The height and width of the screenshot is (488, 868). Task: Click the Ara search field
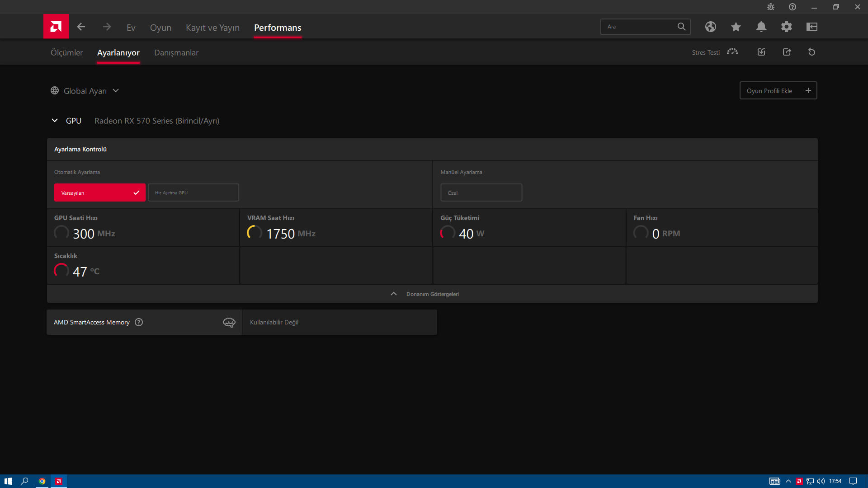pyautogui.click(x=640, y=27)
